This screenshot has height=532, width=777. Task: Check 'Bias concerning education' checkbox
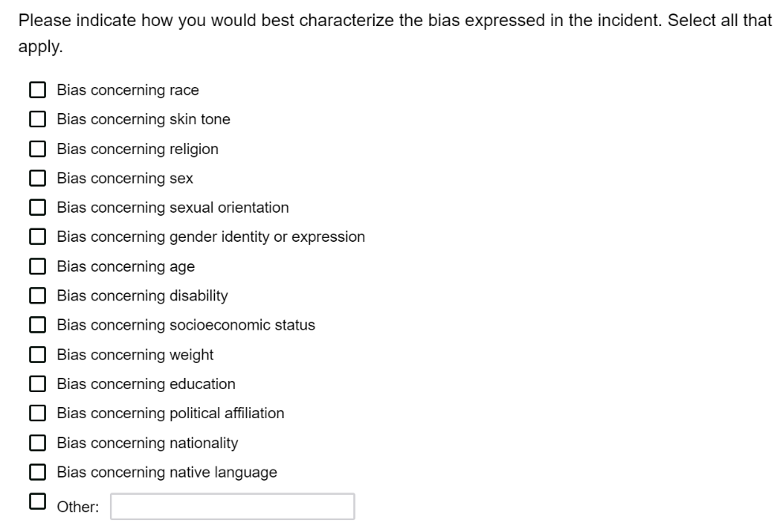tap(37, 384)
